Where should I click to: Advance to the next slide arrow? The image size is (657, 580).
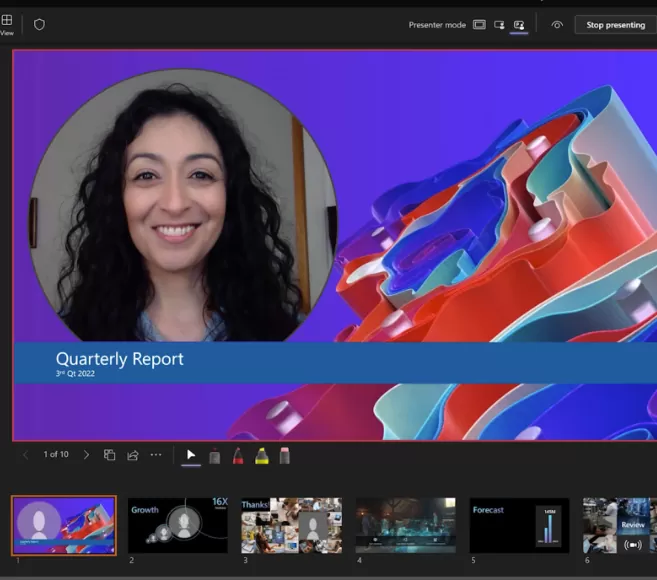[x=86, y=455]
